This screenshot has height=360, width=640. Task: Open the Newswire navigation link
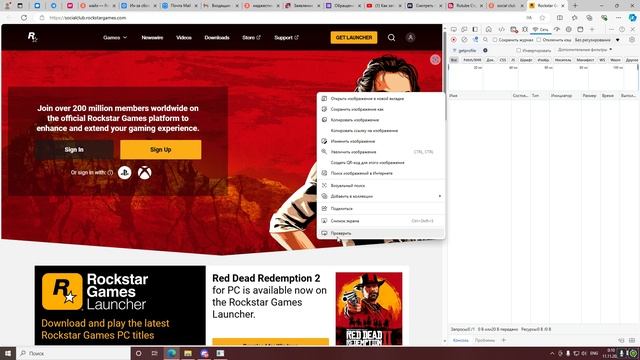tap(152, 38)
